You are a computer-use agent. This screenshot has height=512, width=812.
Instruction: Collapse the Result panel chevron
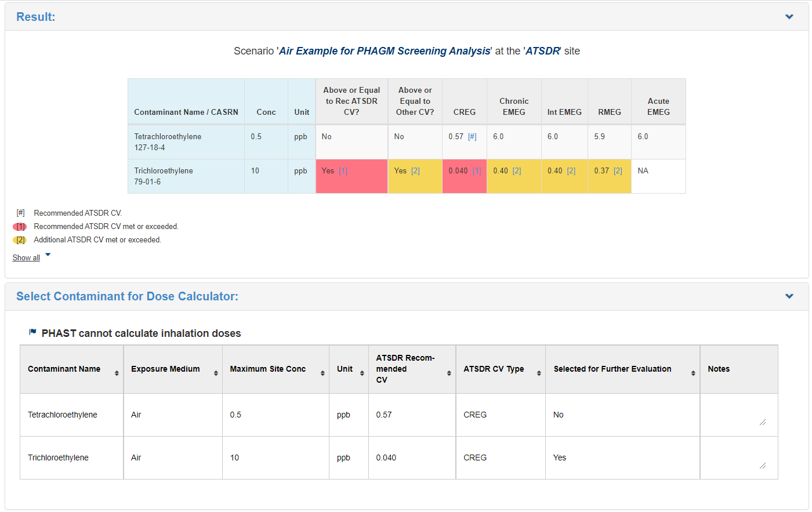click(789, 17)
